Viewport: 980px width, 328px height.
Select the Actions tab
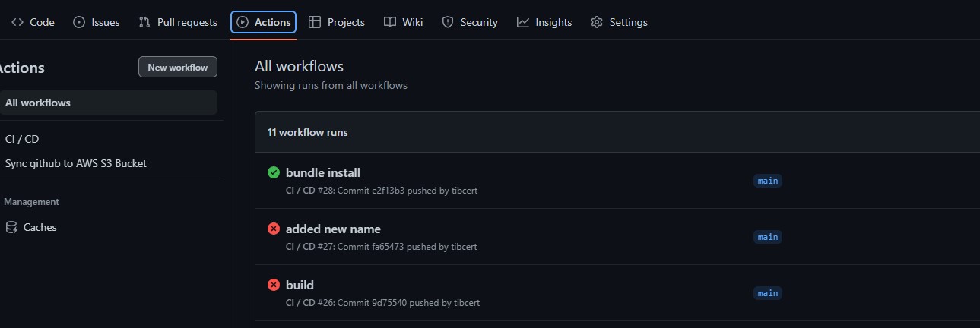(264, 22)
